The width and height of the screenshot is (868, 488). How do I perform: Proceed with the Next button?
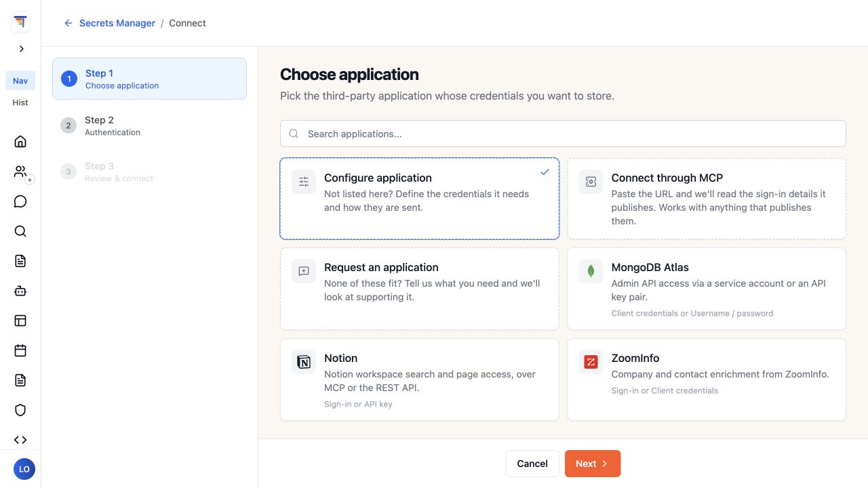tap(593, 464)
